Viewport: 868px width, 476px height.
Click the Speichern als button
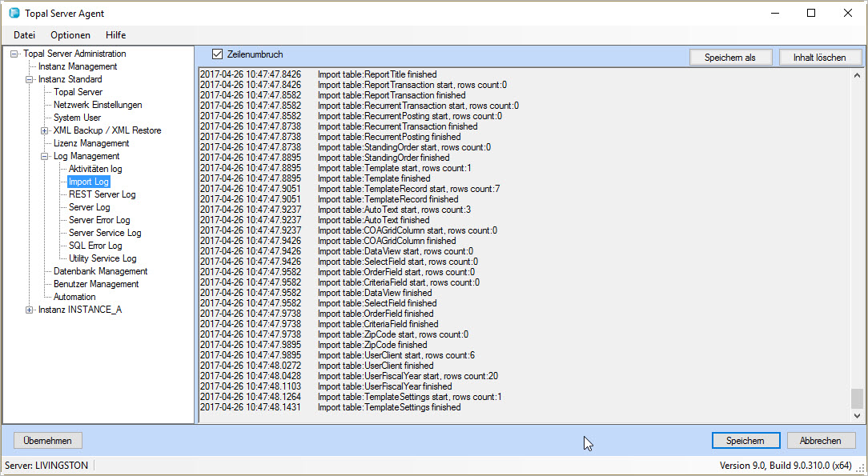tap(731, 58)
